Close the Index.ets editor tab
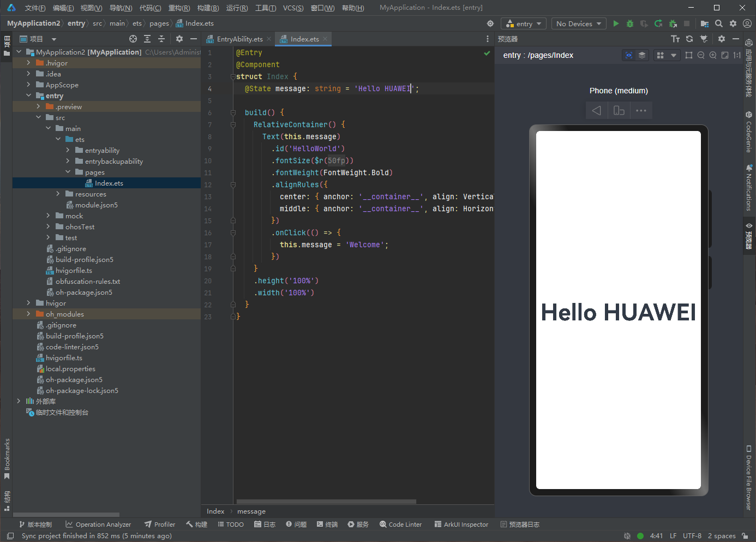756x542 pixels. coord(325,39)
